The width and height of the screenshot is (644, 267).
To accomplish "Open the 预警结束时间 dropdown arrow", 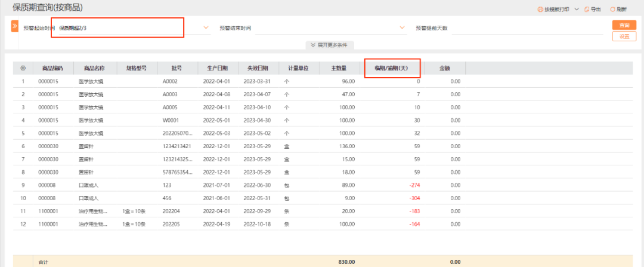I will tap(402, 27).
